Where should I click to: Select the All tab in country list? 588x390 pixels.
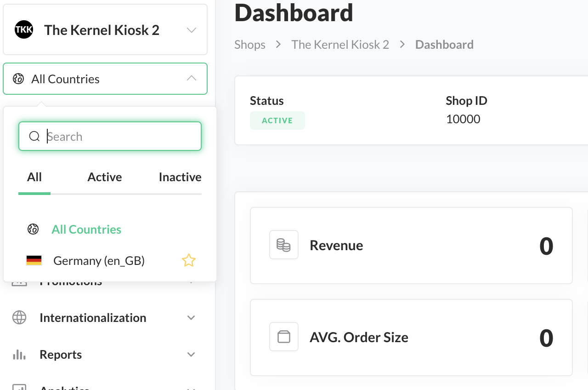[x=34, y=177]
